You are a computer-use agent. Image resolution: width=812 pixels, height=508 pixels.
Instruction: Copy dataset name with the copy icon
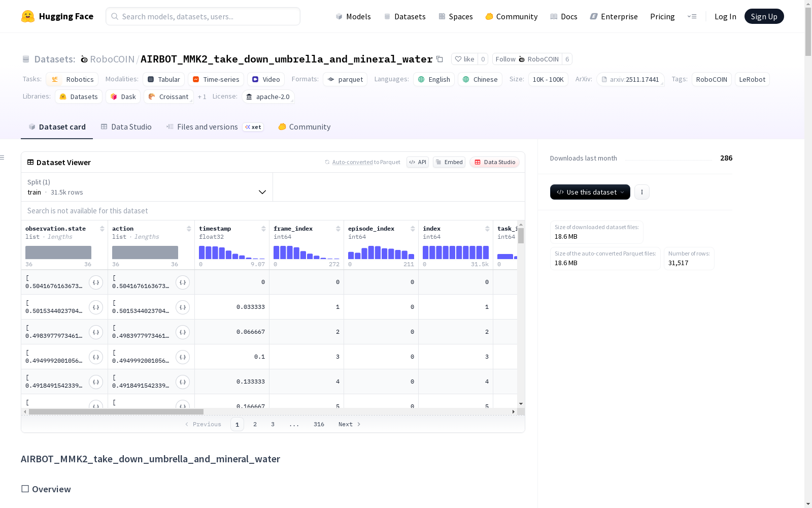440,59
